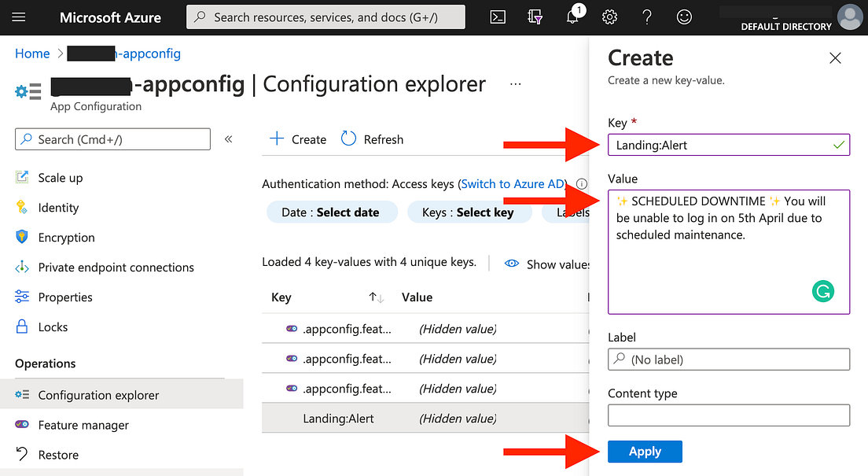
Task: Click the help question mark icon
Action: pos(647,17)
